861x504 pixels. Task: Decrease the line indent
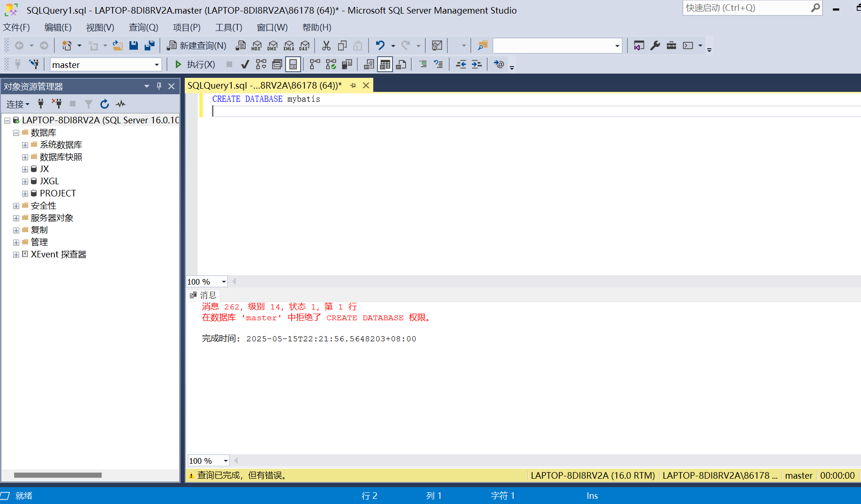point(461,64)
